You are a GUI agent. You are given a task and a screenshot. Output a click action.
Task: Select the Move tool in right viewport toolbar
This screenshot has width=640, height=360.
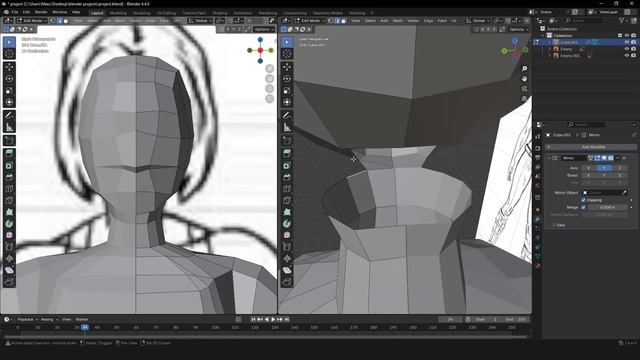click(287, 67)
